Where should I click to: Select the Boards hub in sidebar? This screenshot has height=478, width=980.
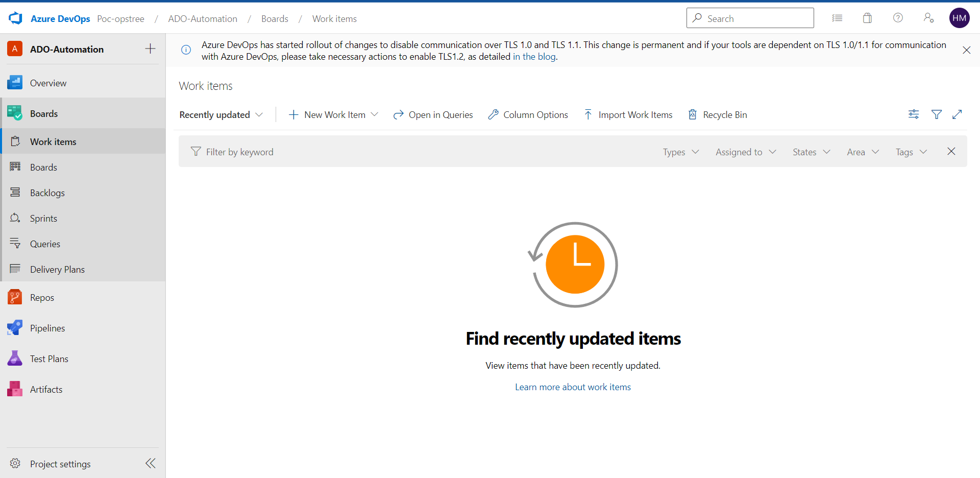(x=83, y=113)
